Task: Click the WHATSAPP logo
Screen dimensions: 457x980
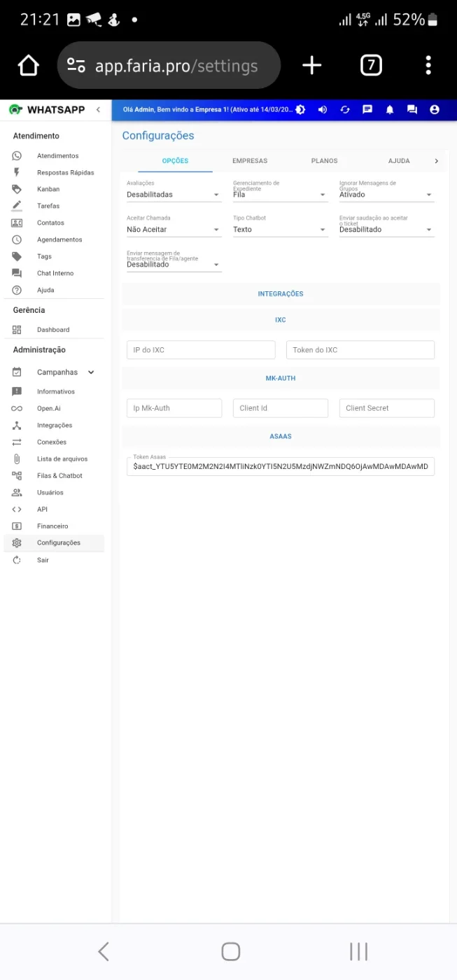Action: (x=47, y=110)
